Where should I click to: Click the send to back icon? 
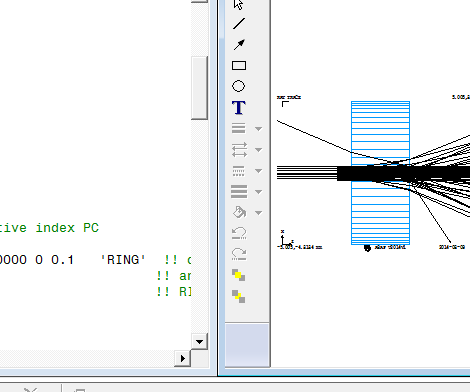click(239, 296)
